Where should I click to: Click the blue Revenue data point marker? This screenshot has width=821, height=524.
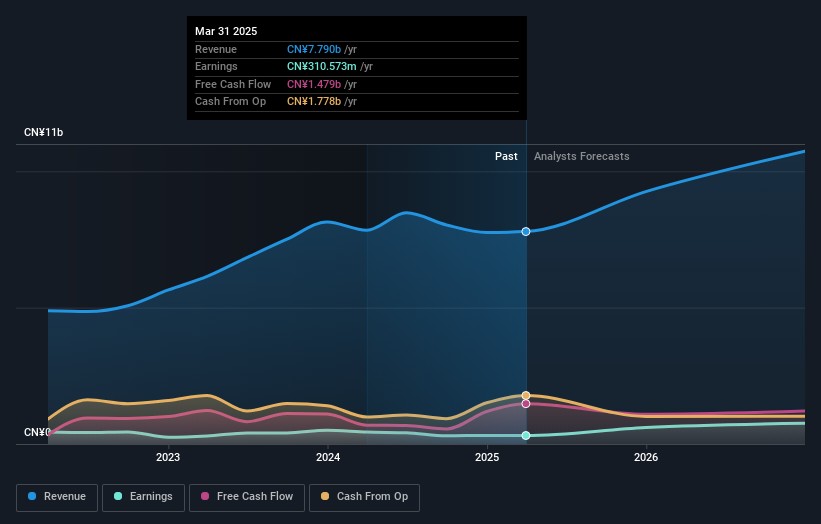(526, 231)
